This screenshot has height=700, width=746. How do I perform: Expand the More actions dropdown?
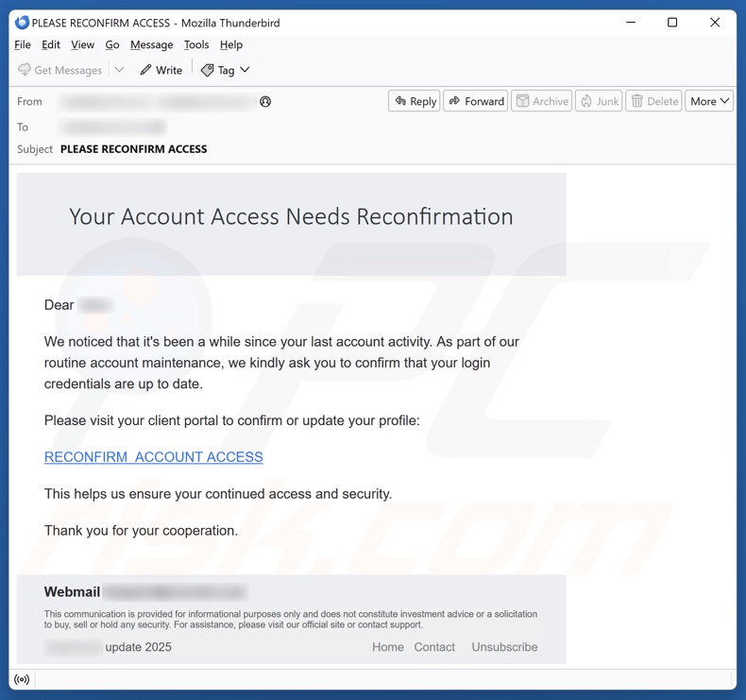[x=709, y=101]
